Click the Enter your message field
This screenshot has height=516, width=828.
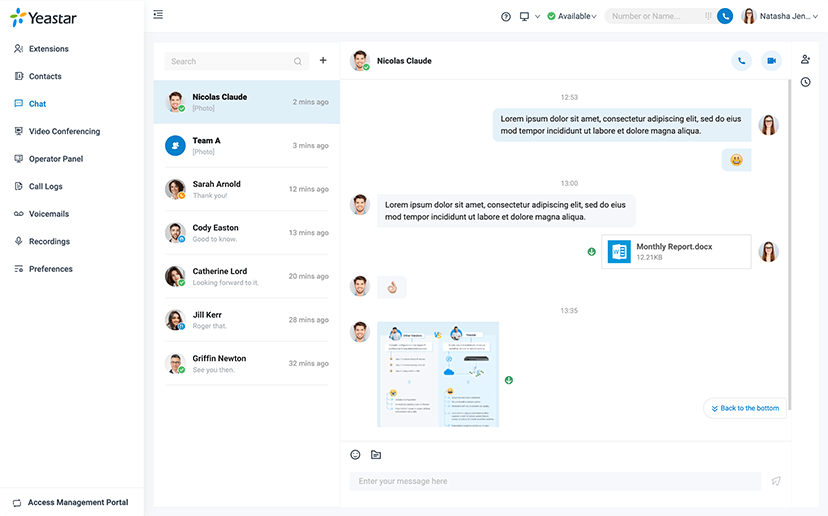[x=555, y=481]
